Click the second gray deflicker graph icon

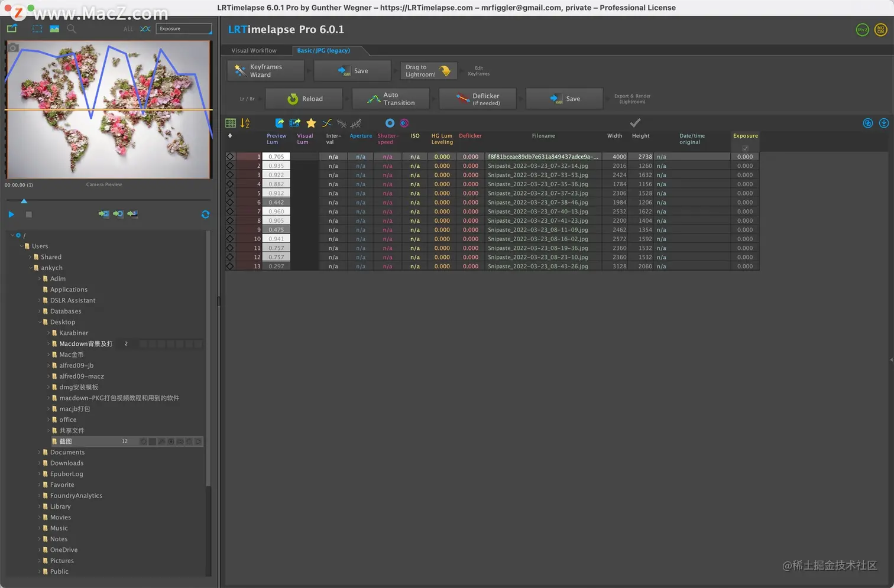356,123
